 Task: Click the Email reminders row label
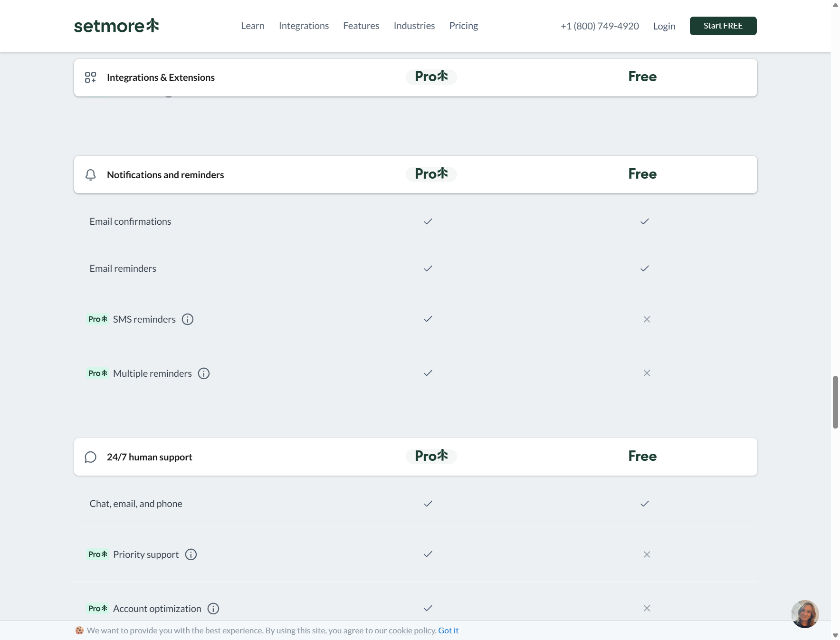point(123,268)
